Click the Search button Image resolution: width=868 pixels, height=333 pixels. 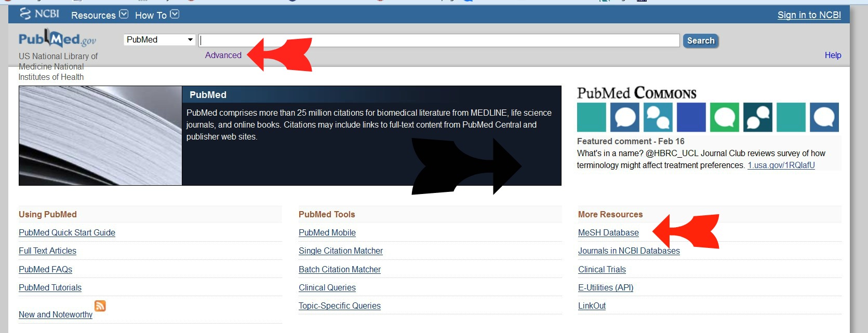(701, 40)
